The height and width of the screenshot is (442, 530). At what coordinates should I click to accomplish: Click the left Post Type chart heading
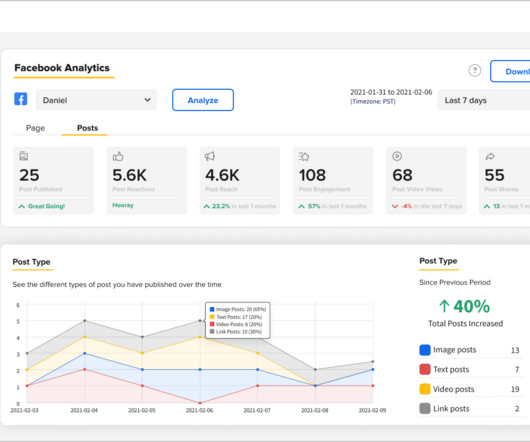tap(31, 262)
